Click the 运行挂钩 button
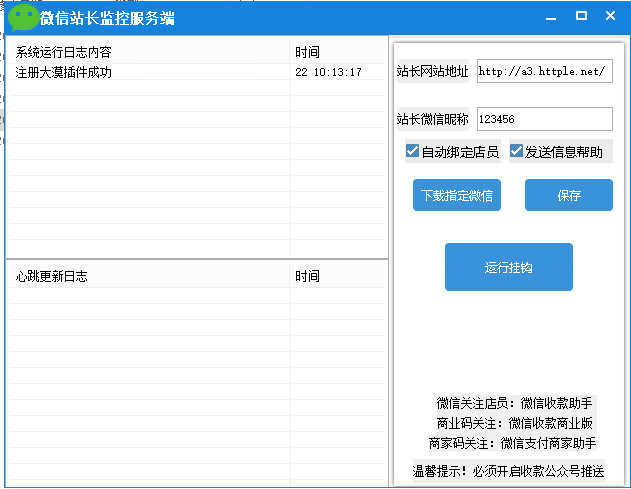The image size is (631, 489). [x=509, y=267]
